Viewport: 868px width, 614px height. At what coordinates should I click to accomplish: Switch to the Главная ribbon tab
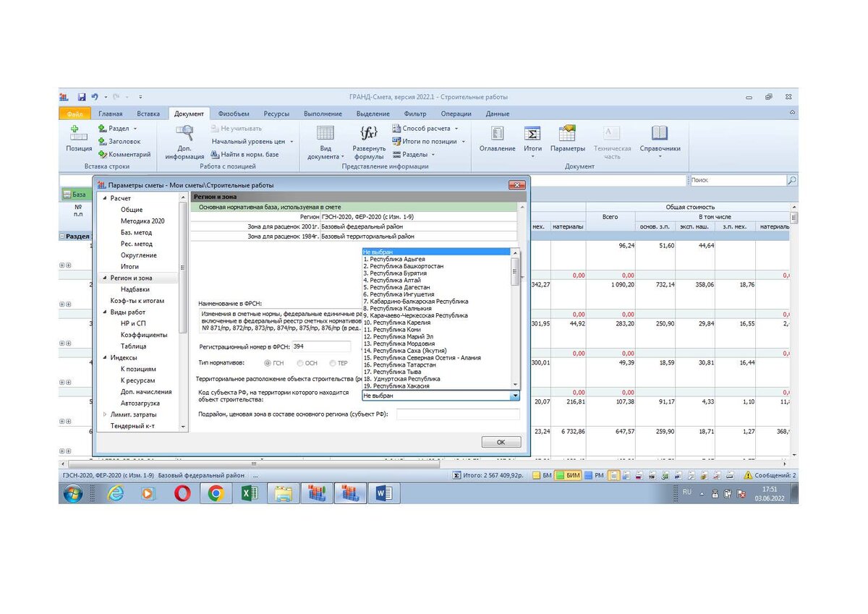pos(111,114)
